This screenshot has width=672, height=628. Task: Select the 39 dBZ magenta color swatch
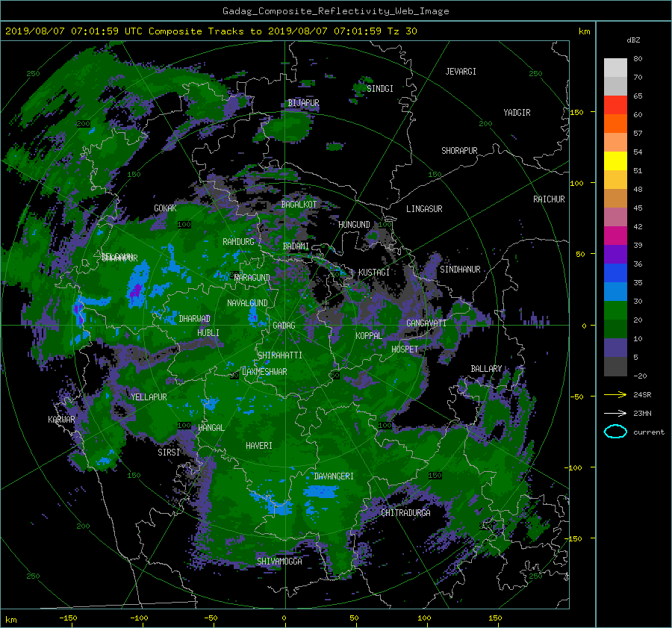point(615,236)
